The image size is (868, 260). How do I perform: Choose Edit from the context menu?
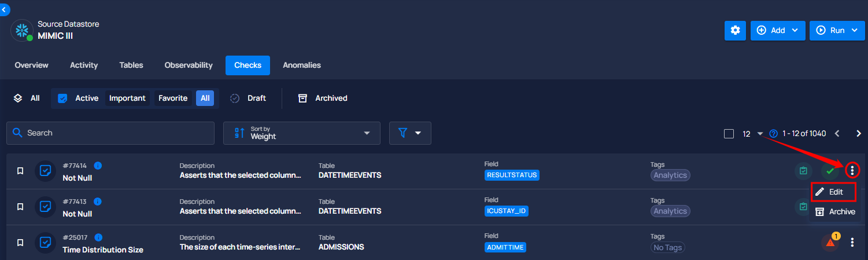(833, 192)
